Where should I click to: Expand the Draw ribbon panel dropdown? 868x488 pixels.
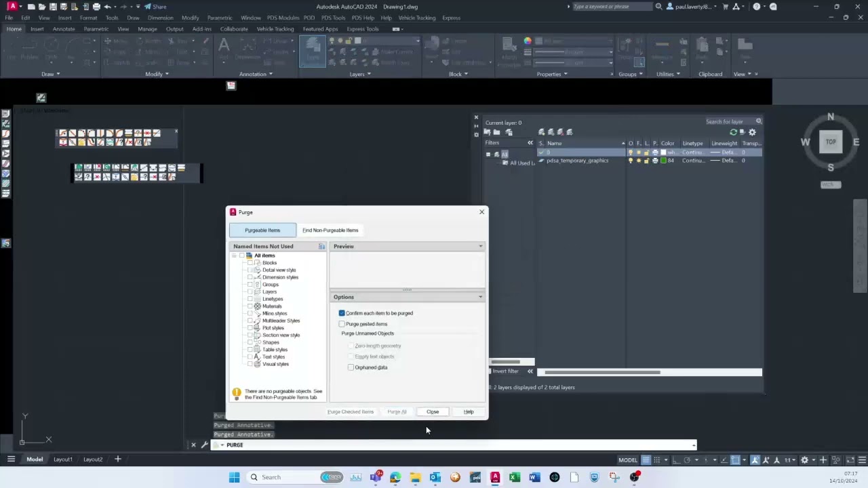point(51,74)
